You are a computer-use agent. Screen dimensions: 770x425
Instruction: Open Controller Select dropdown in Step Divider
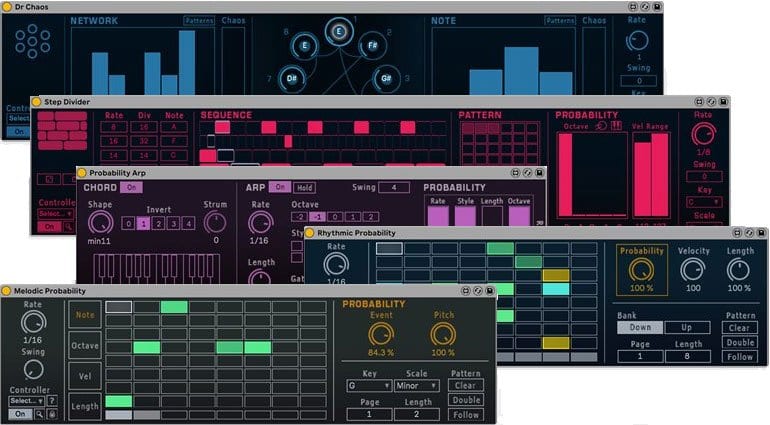pyautogui.click(x=56, y=214)
